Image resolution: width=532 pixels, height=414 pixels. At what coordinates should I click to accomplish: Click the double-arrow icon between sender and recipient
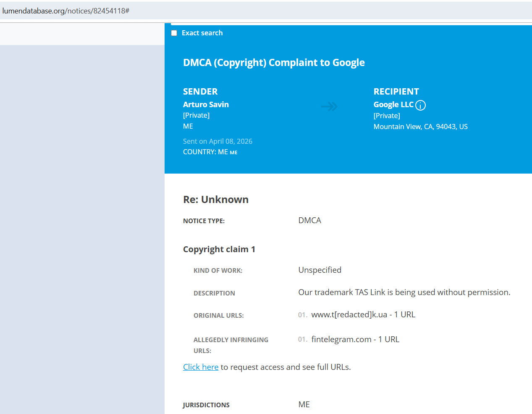[330, 107]
